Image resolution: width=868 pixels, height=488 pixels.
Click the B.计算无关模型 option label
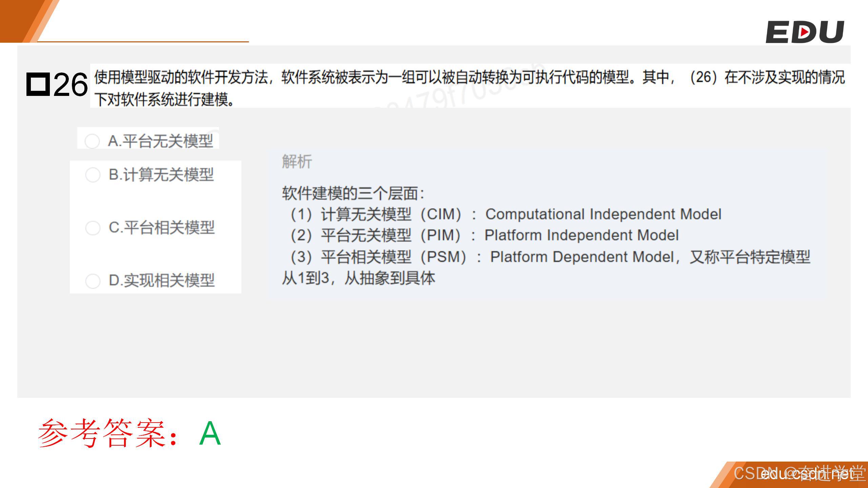click(x=161, y=175)
